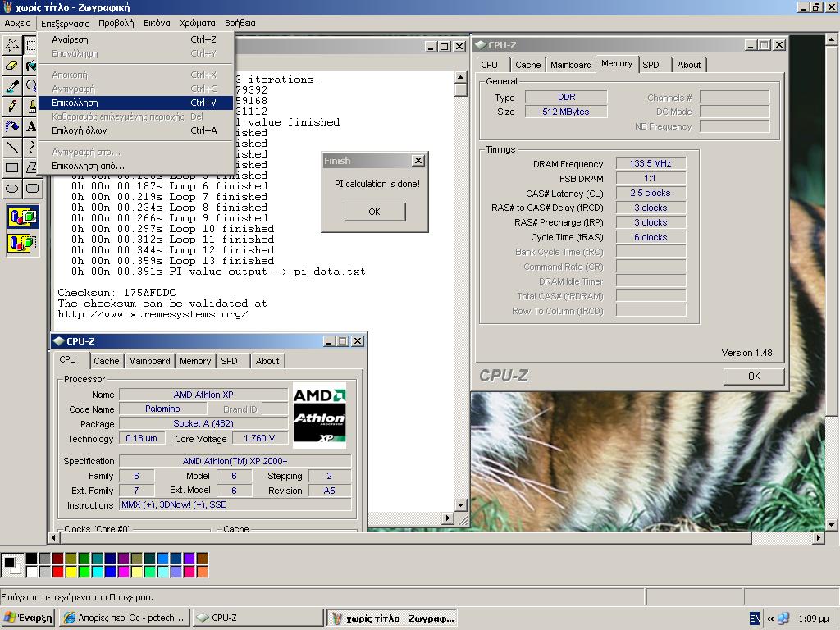Select the Text tool marked A

click(32, 126)
